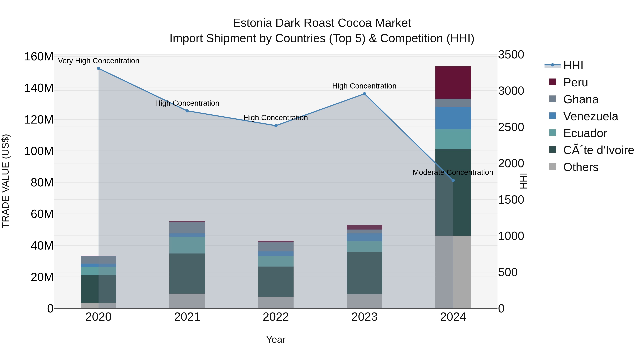The image size is (644, 362).
Task: Click the 2020 x-axis tick label
Action: (99, 317)
